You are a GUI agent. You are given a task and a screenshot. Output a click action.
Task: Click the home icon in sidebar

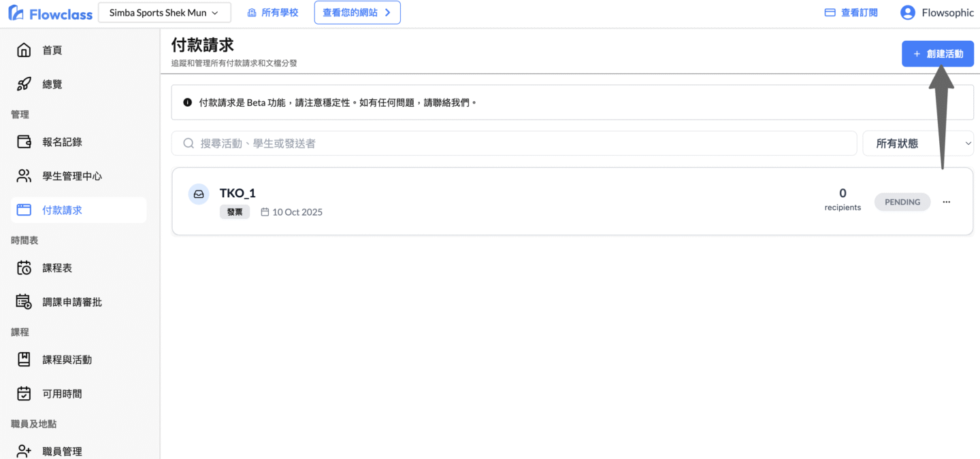point(24,50)
